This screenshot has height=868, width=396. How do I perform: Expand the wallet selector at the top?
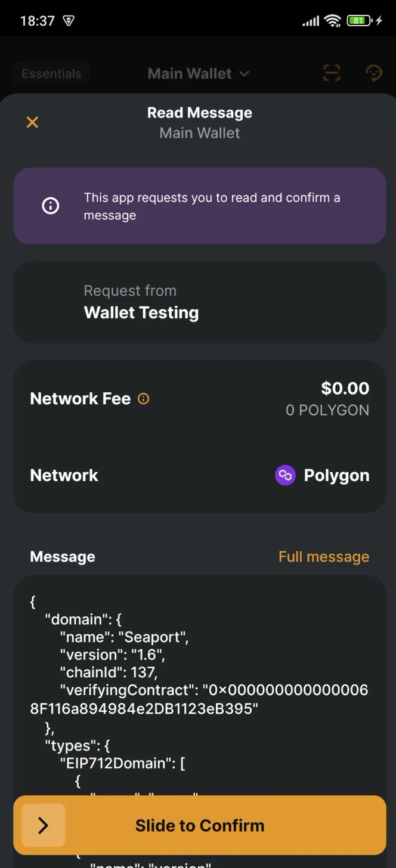coord(199,73)
